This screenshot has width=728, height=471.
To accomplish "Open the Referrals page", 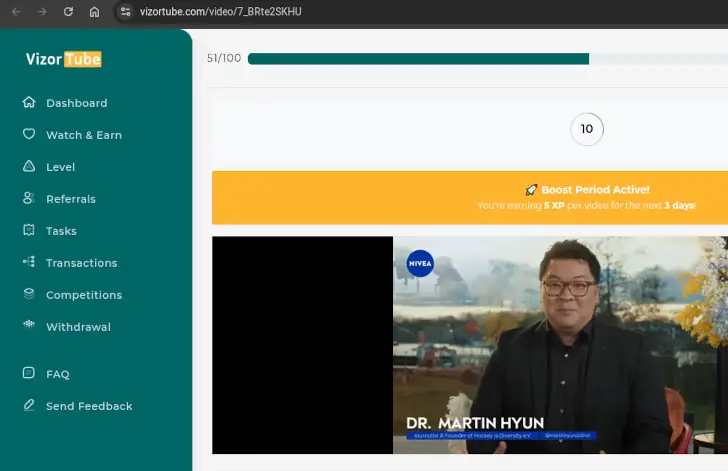I will [x=71, y=199].
